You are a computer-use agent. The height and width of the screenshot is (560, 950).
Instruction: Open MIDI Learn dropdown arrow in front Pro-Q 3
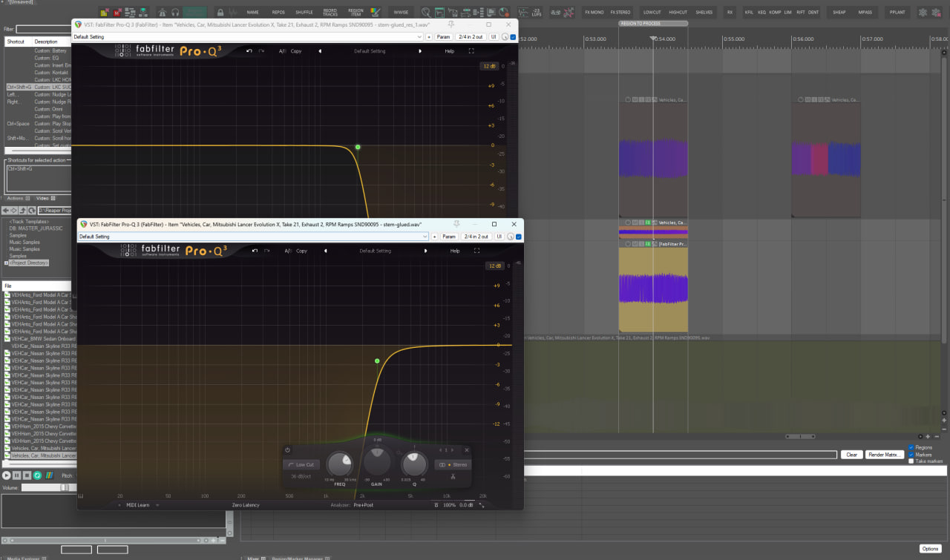tap(157, 505)
